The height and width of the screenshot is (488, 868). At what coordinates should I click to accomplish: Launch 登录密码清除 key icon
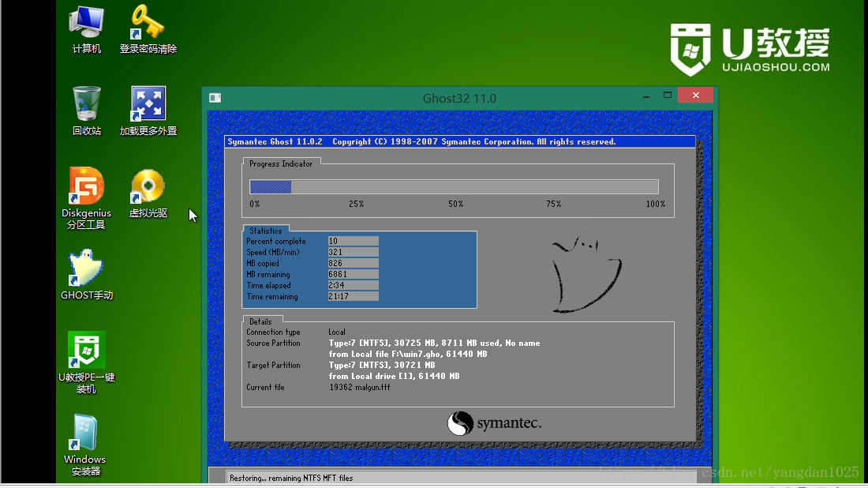(148, 29)
